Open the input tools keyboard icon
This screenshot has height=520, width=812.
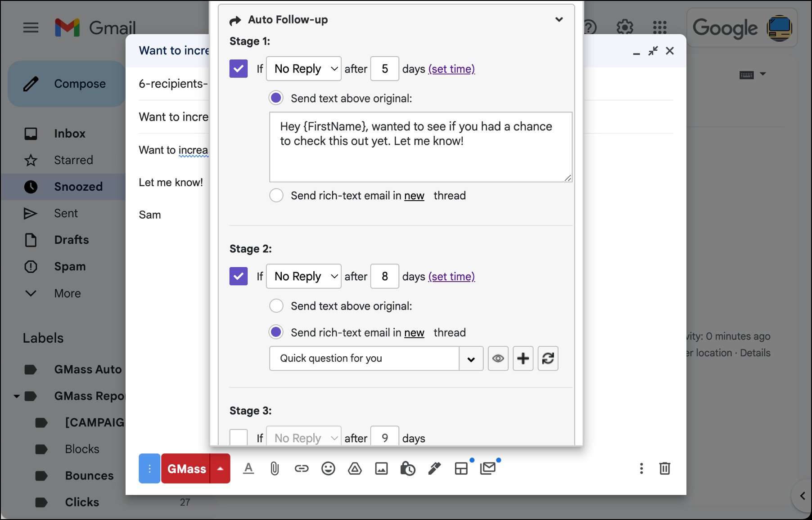747,75
